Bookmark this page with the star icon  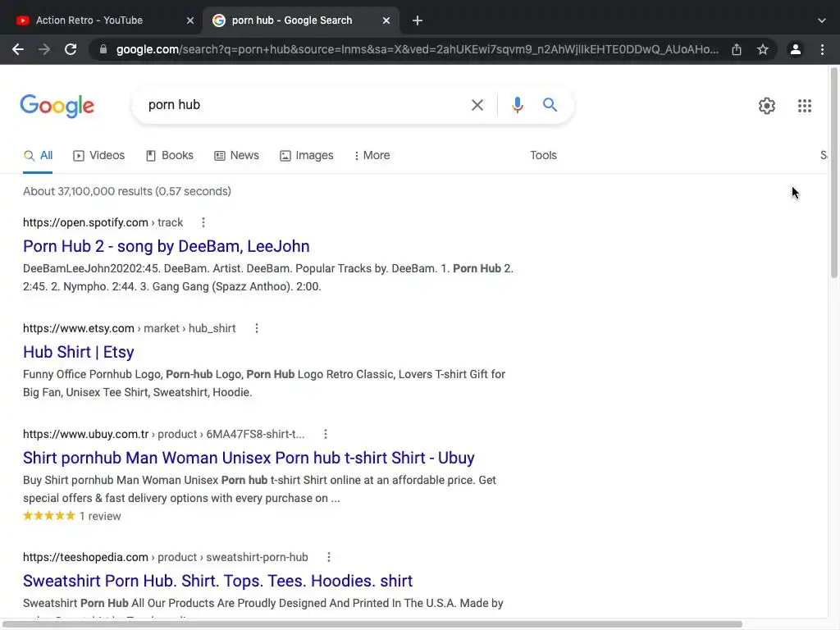(763, 49)
